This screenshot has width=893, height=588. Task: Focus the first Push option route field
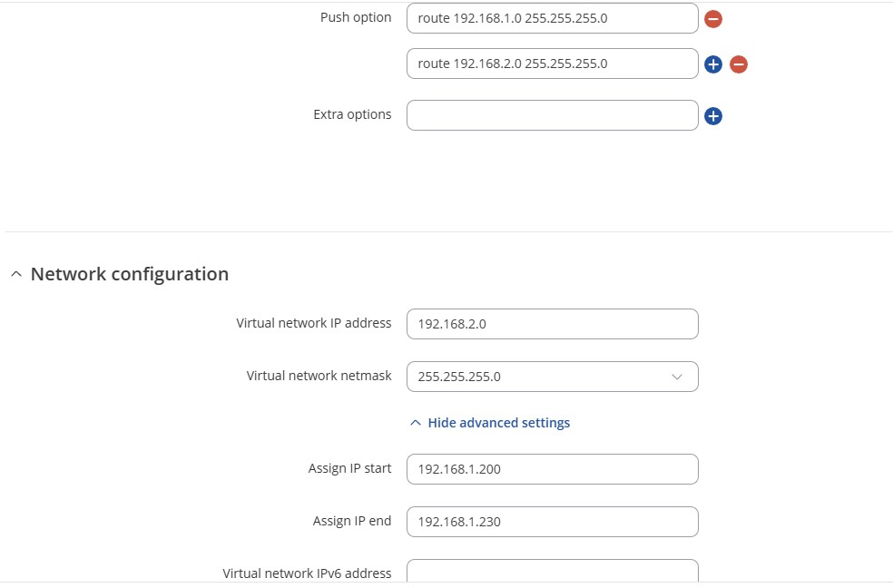pos(553,18)
